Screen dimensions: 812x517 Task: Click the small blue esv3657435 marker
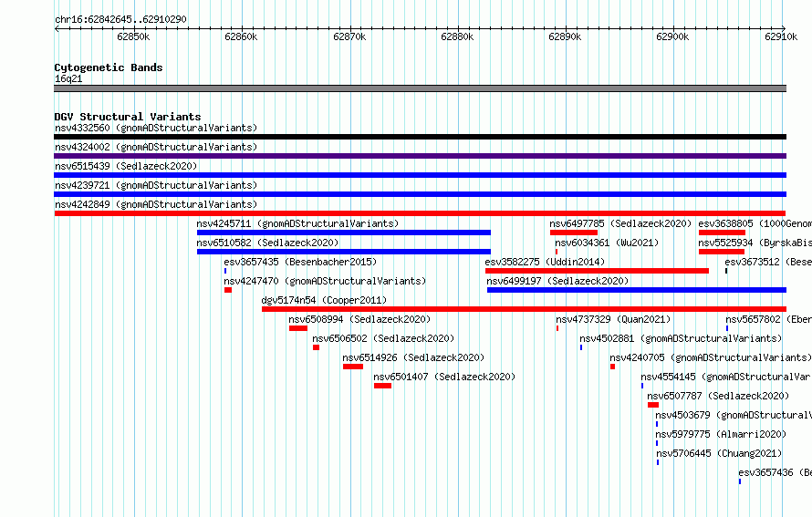[x=225, y=271]
